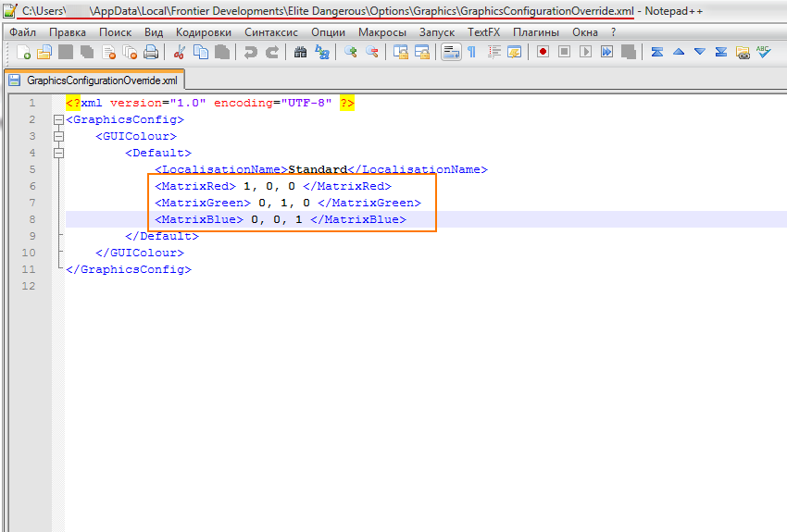Click the xml version declaration line
Screen dimensions: 787x532
[210, 103]
